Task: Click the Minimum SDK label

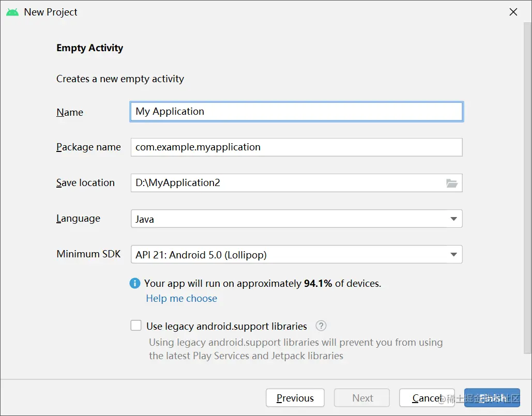Action: (x=88, y=254)
